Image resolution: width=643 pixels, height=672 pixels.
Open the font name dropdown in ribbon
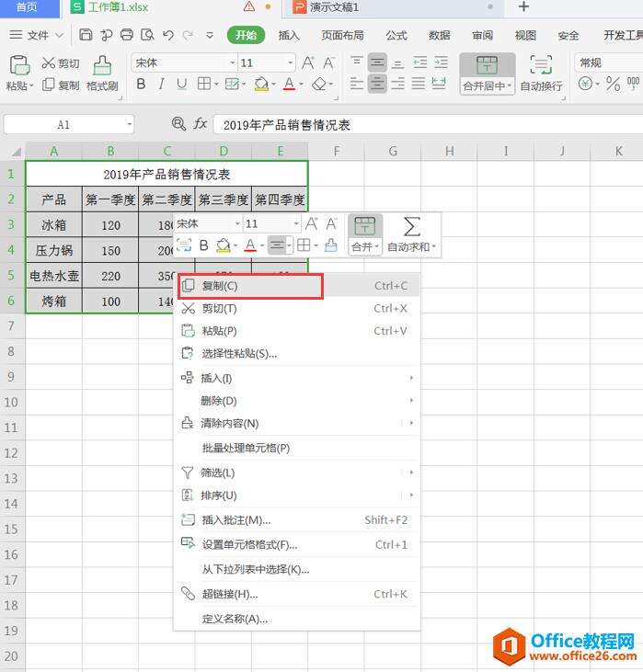(x=233, y=63)
